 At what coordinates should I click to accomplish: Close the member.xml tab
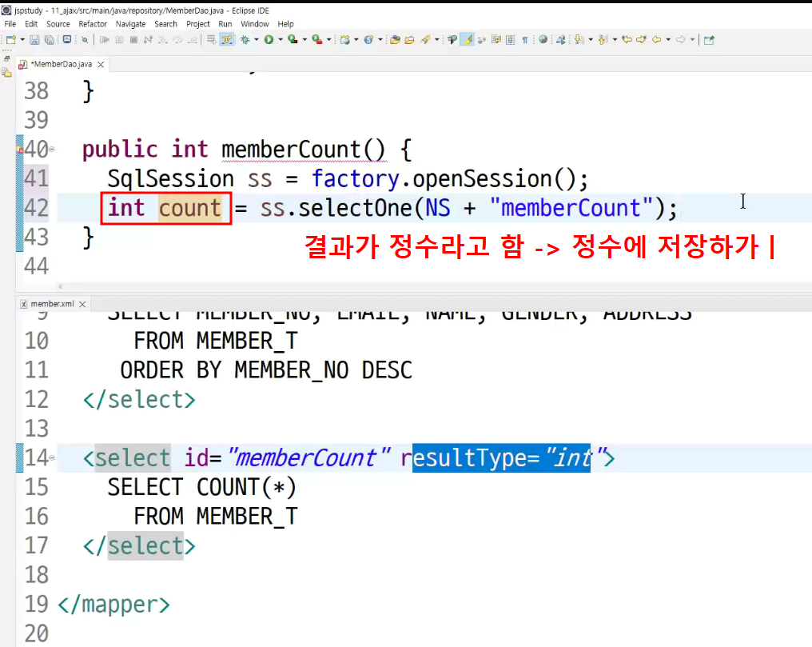point(82,304)
